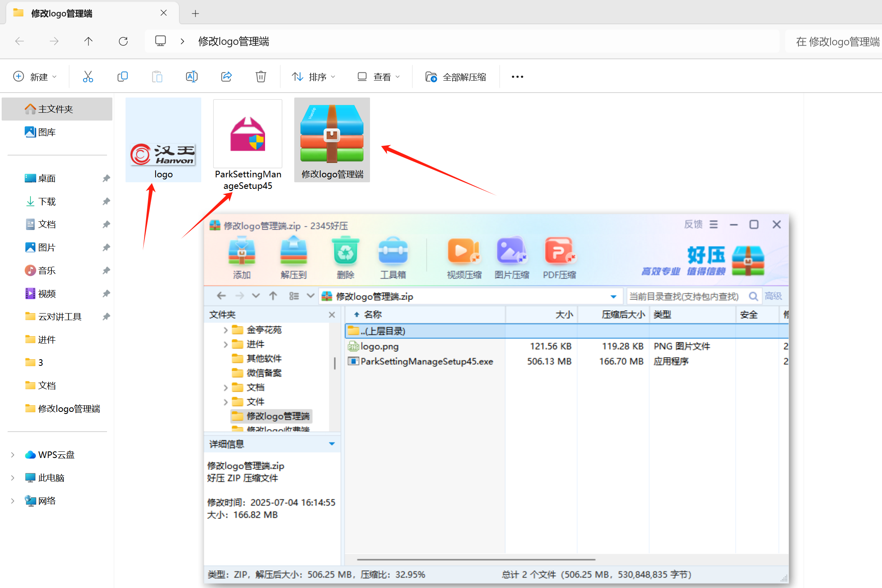882x588 pixels.
Task: Add a new Explorer tab
Action: point(195,14)
